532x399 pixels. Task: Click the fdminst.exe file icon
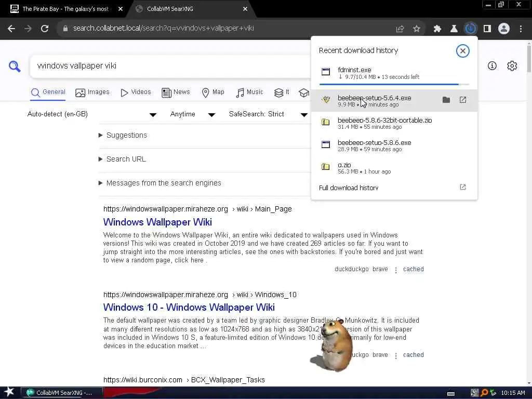326,72
